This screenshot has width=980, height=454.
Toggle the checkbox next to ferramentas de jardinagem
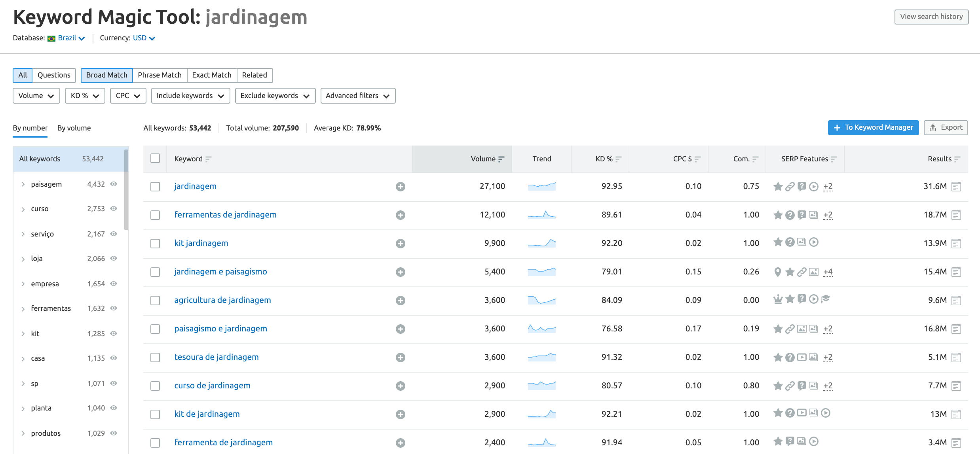[x=156, y=215]
